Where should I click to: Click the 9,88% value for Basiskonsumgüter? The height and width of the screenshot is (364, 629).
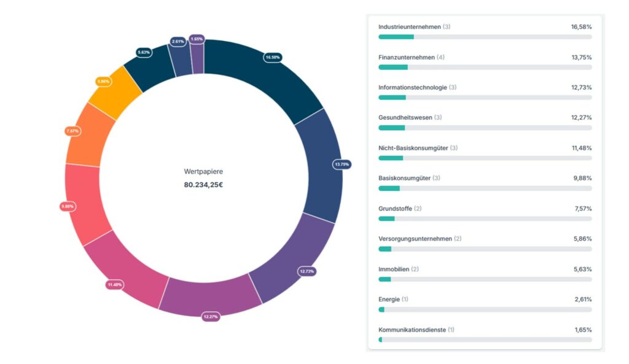582,178
